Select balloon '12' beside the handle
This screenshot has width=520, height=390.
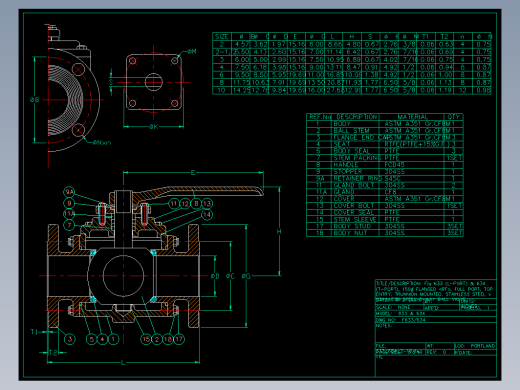click(x=185, y=204)
